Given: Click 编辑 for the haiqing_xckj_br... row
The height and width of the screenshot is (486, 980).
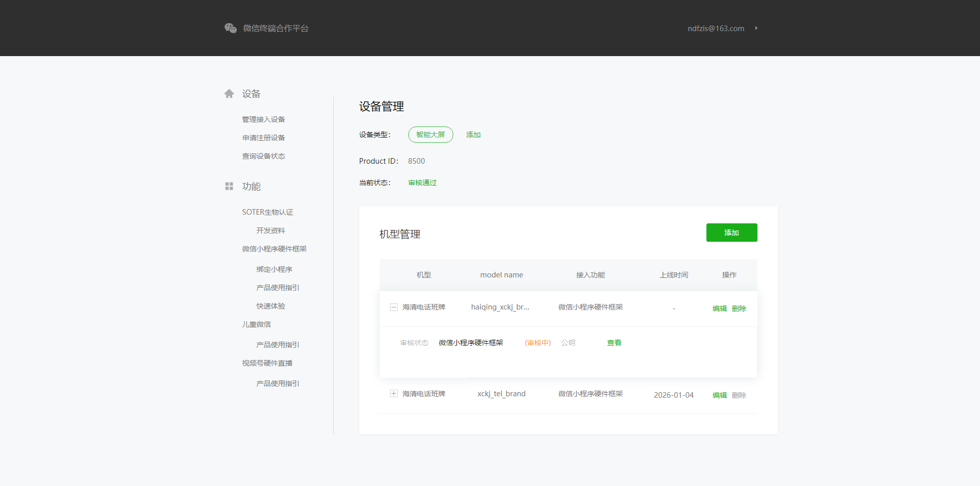Looking at the screenshot, I should (x=720, y=309).
